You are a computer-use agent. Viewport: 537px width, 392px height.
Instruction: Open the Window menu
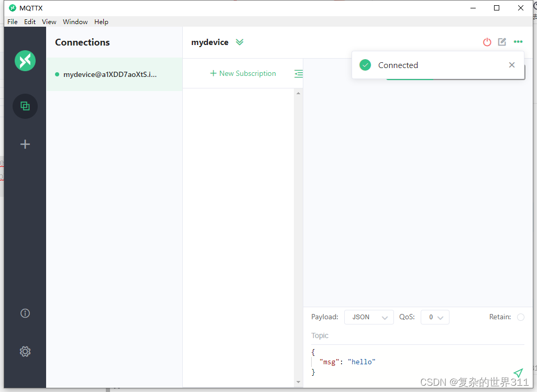coord(75,22)
